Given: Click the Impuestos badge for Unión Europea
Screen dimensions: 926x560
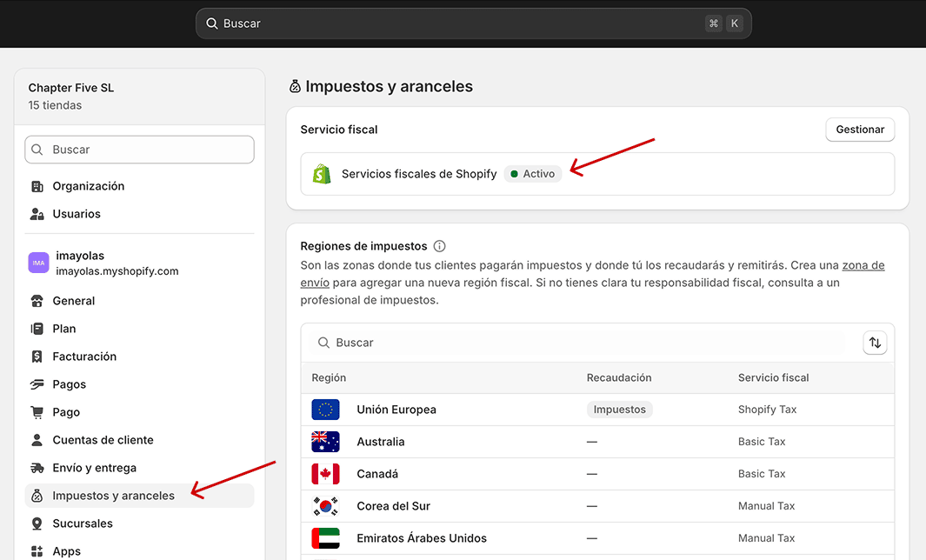Looking at the screenshot, I should coord(619,410).
